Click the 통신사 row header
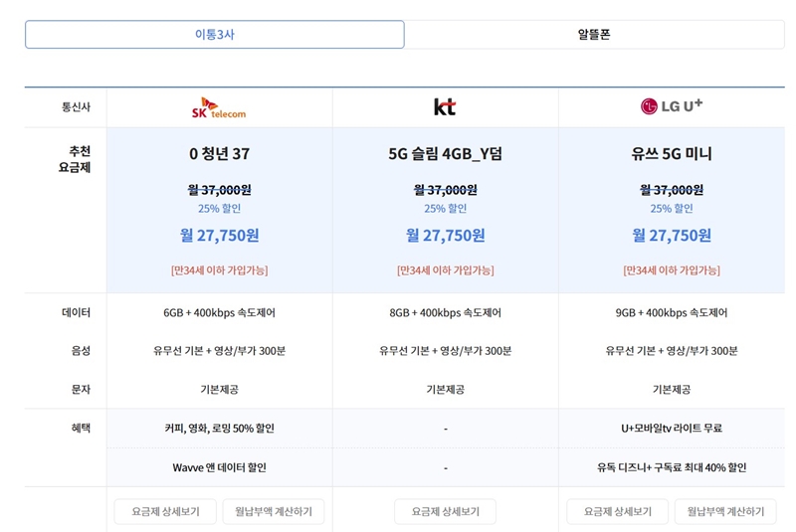 (x=76, y=107)
